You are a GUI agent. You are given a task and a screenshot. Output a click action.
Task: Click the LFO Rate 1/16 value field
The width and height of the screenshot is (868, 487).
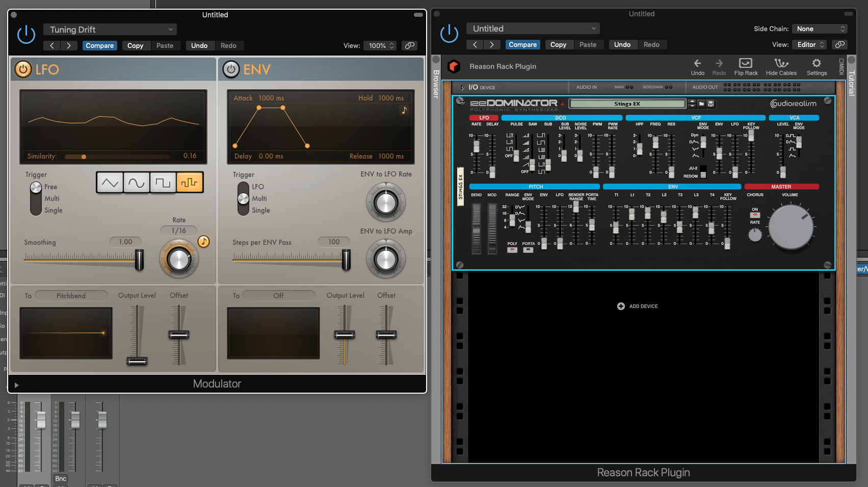coord(178,230)
